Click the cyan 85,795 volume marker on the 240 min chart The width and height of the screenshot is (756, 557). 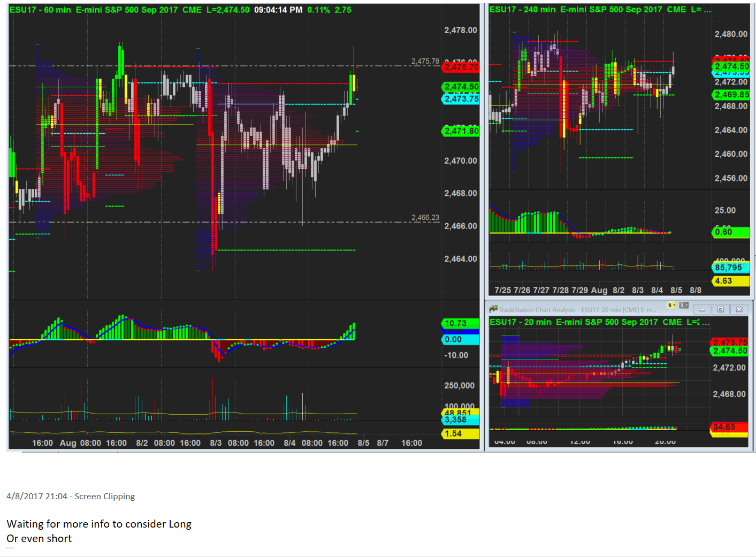click(x=731, y=268)
